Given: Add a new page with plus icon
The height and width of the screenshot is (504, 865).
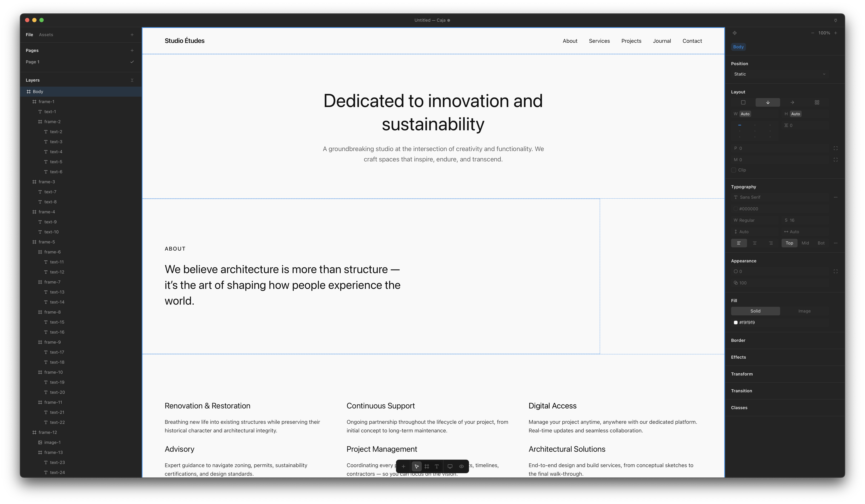Looking at the screenshot, I should tap(132, 50).
